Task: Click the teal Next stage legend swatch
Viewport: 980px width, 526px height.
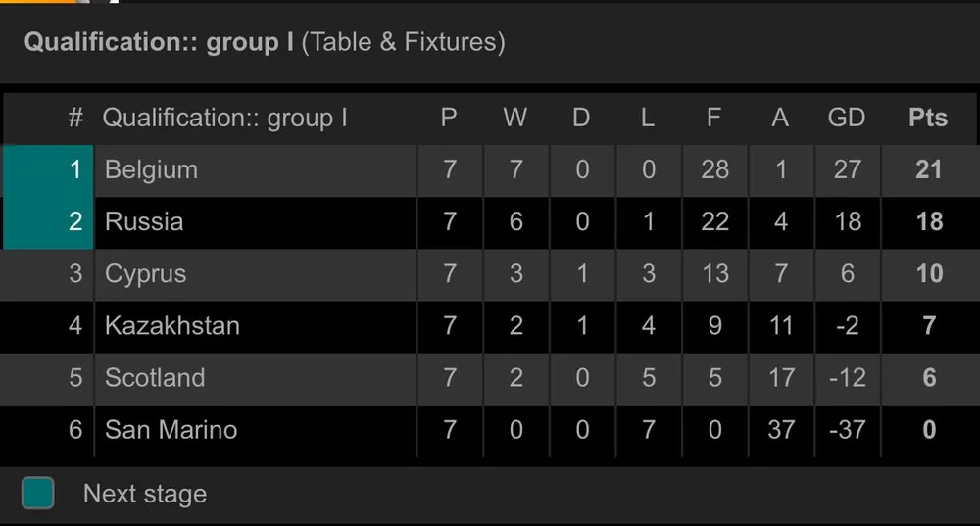Action: (38, 493)
